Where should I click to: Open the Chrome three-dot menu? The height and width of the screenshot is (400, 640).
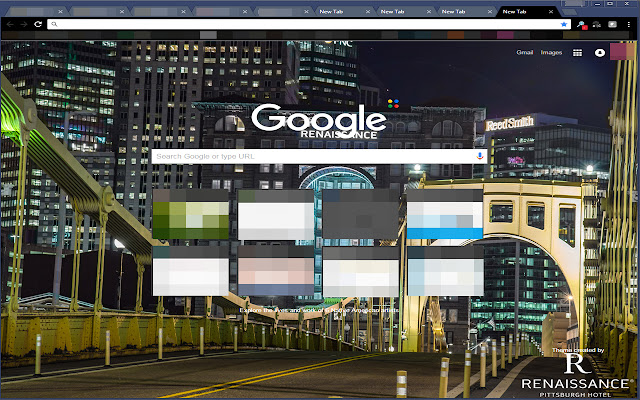(x=629, y=24)
